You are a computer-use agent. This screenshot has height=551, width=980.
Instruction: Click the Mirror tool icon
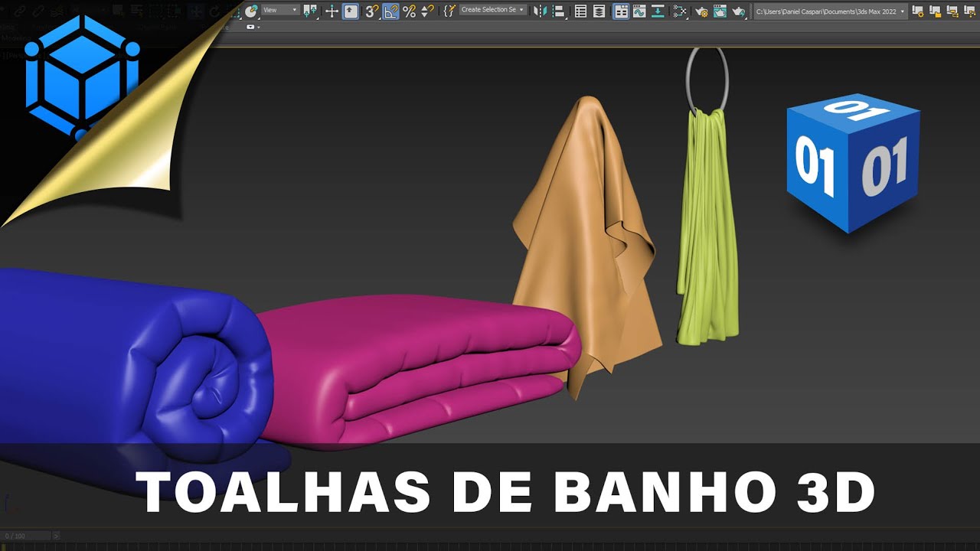coord(541,11)
